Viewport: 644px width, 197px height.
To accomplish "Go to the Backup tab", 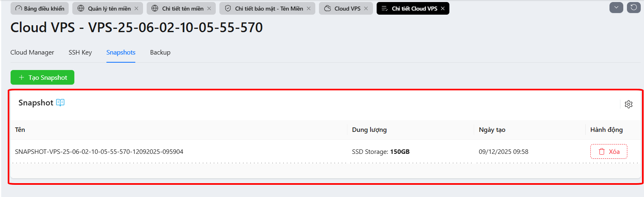I will tap(160, 53).
